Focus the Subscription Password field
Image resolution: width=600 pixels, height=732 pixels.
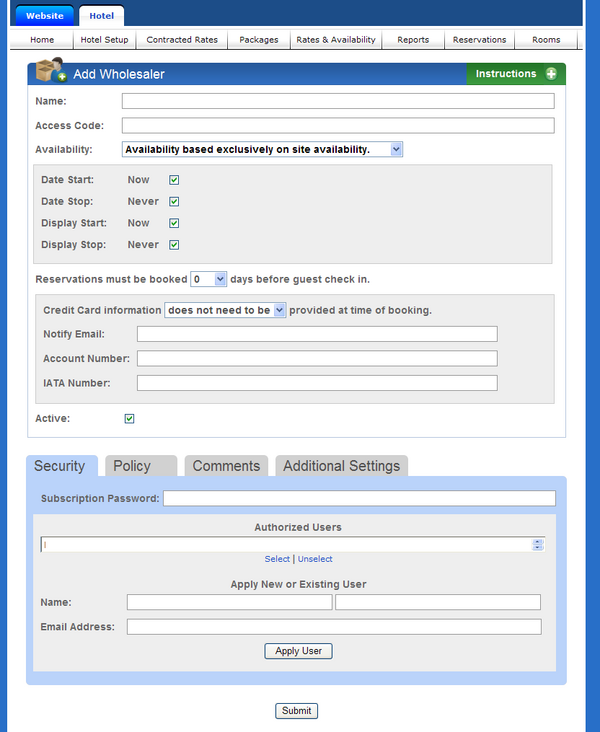[360, 498]
